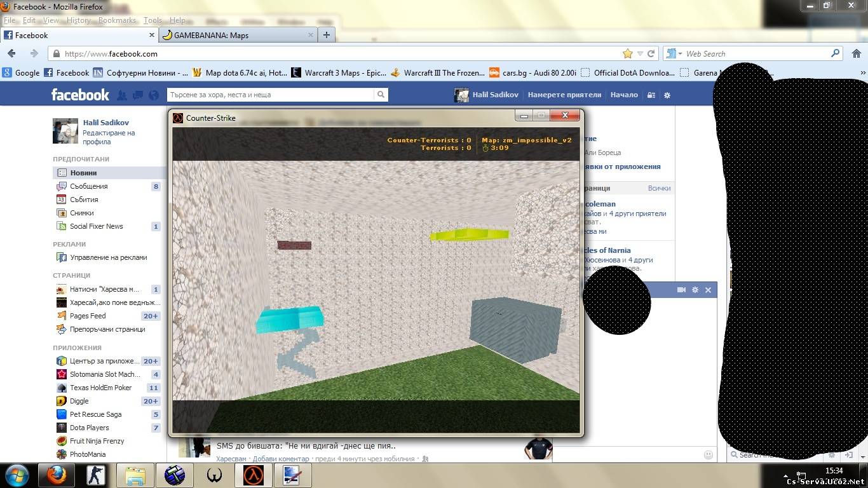
Task: Open the URL history dropdown arrow
Action: coord(641,54)
